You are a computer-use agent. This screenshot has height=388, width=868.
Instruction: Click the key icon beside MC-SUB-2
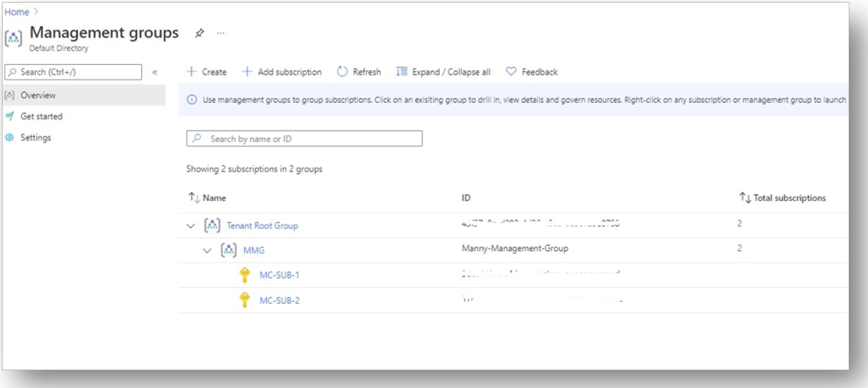click(245, 300)
